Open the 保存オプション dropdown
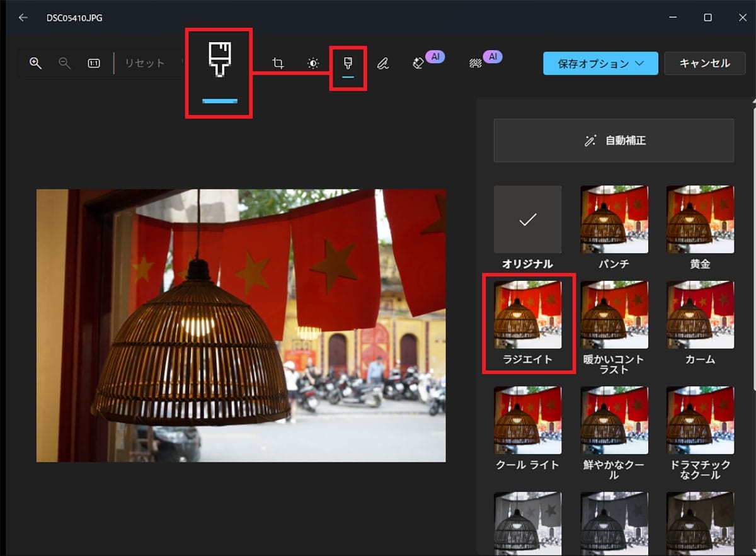This screenshot has width=756, height=556. click(600, 63)
